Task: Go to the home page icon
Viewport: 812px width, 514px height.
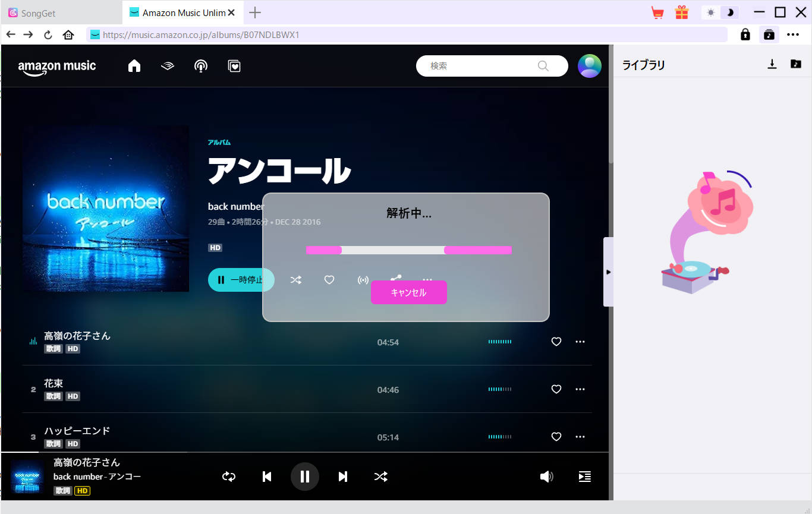Action: tap(68, 34)
